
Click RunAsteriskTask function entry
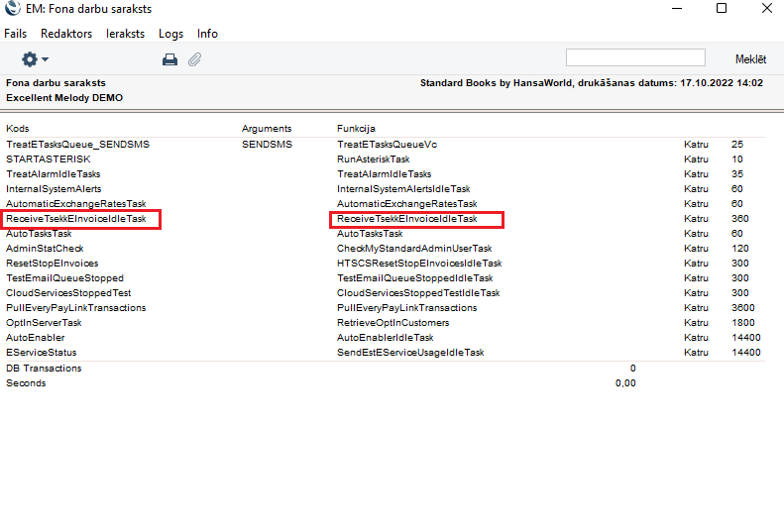[374, 160]
